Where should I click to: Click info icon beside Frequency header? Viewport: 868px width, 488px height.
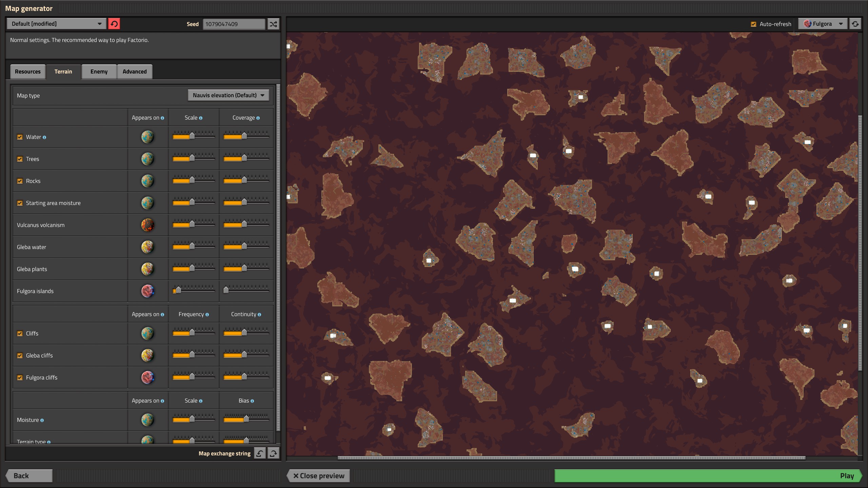click(x=207, y=314)
